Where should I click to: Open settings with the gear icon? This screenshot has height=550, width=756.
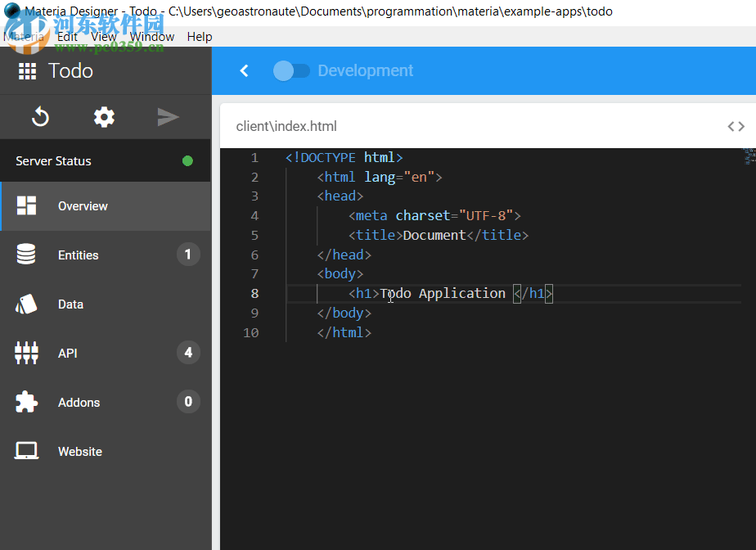(104, 117)
